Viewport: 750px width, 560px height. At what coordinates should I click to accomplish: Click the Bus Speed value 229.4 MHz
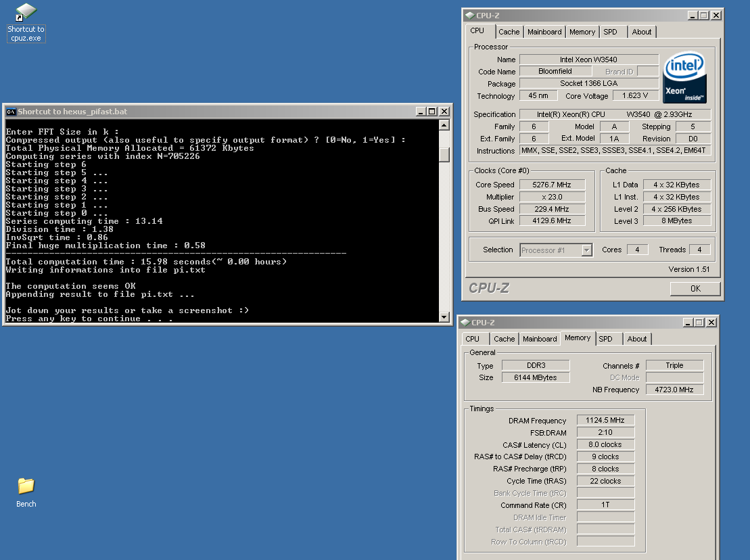(552, 209)
